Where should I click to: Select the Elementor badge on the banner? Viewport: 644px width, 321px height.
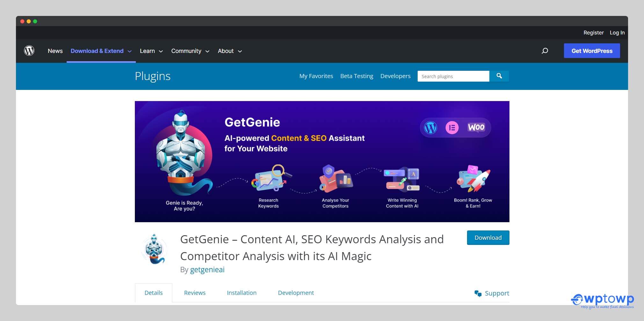tap(452, 127)
